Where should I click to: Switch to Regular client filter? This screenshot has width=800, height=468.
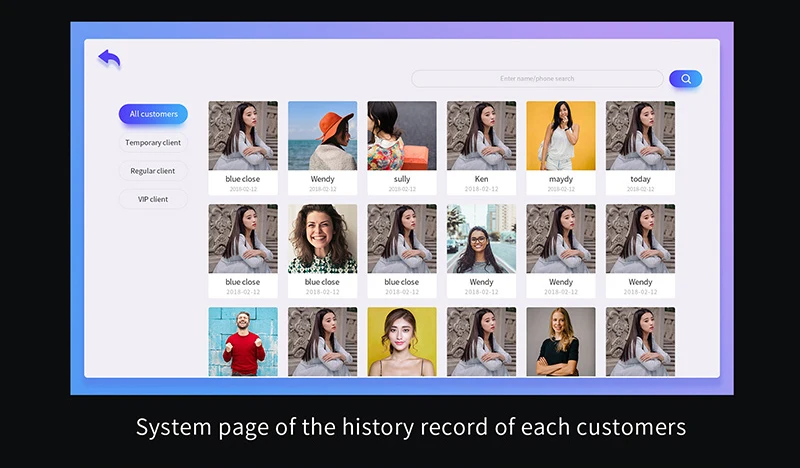[x=153, y=171]
